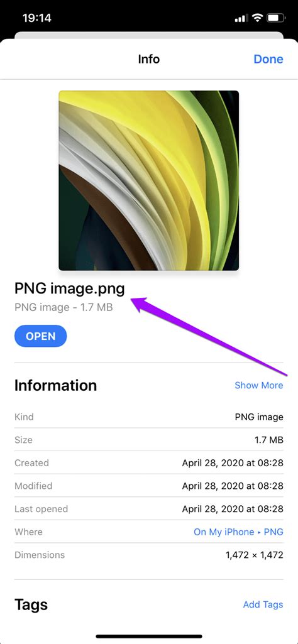Tap the 19:14 clock in status bar
The width and height of the screenshot is (298, 644).
tap(36, 18)
